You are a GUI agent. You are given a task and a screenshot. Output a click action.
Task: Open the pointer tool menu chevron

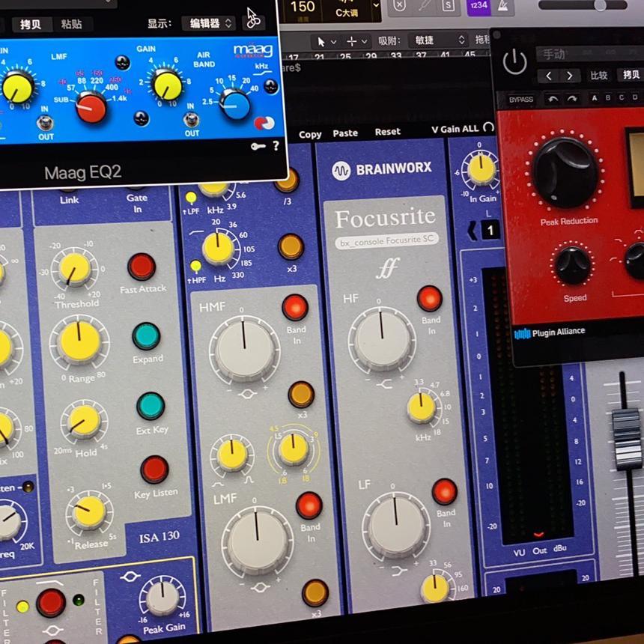coord(334,42)
